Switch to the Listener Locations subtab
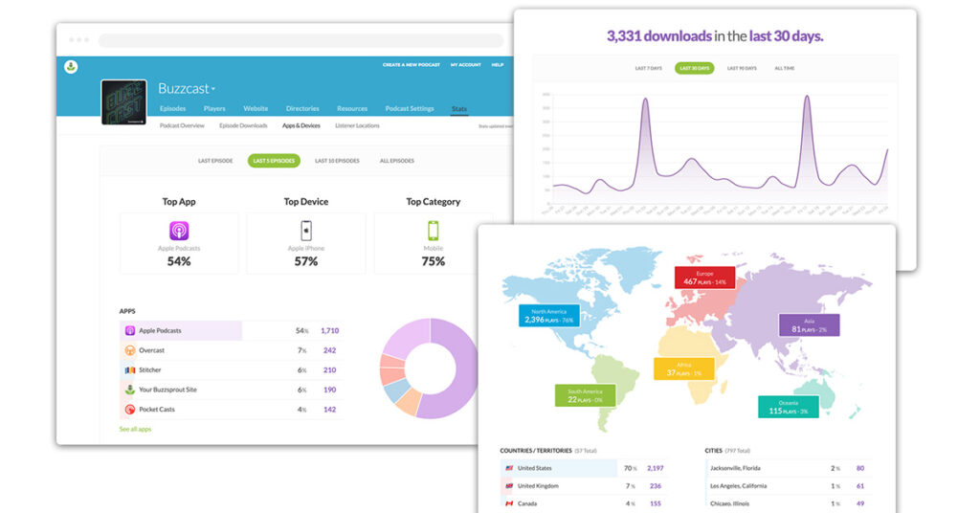 click(x=357, y=125)
